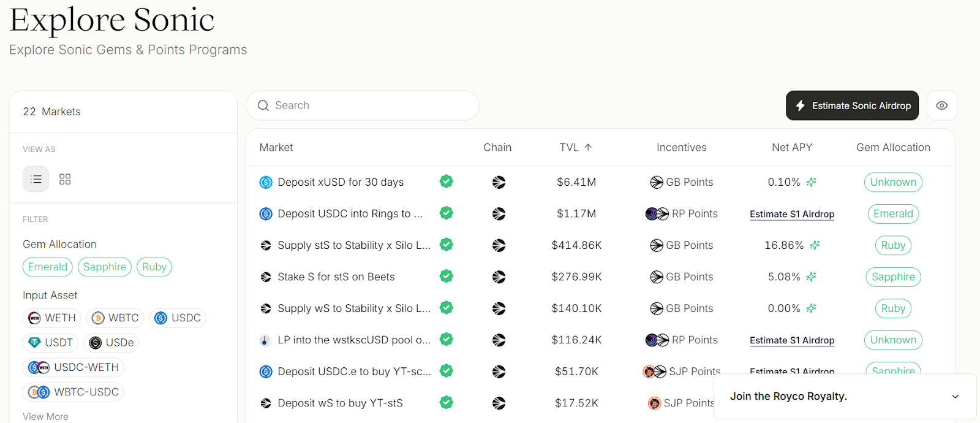The height and width of the screenshot is (423, 980).
Task: Click xUSD token icon
Action: click(266, 182)
